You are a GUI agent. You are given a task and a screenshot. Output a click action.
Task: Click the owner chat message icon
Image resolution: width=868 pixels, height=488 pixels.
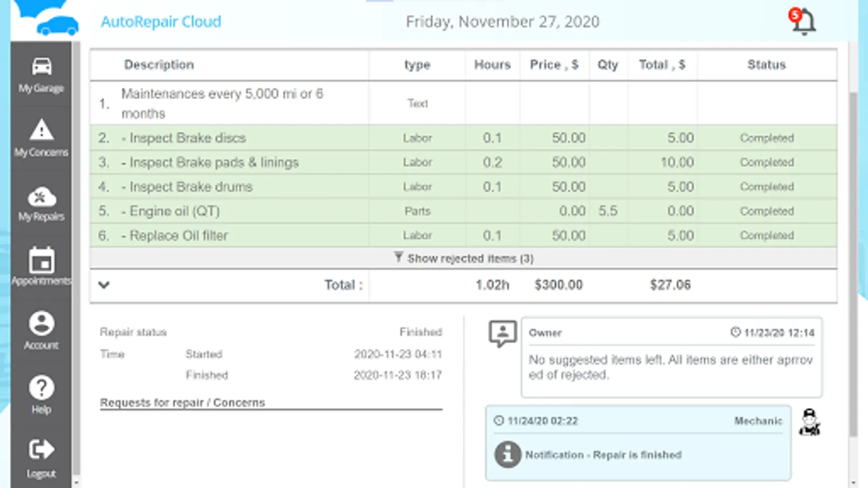click(x=502, y=333)
